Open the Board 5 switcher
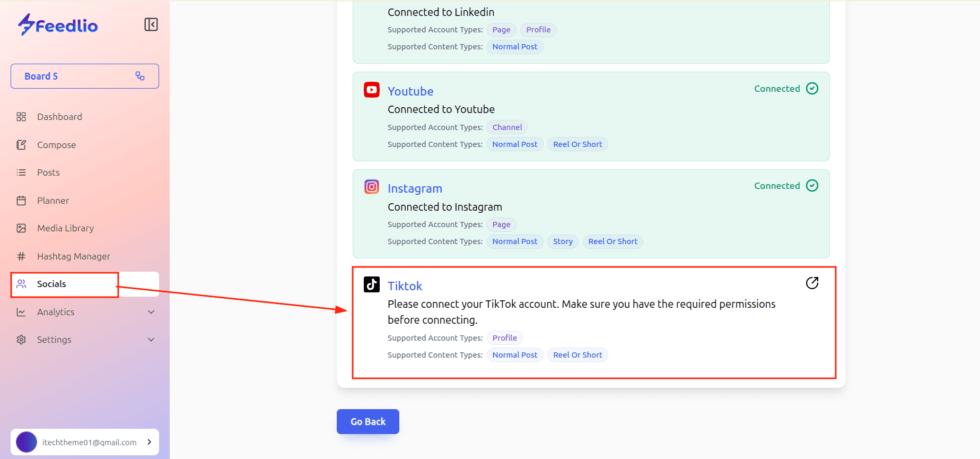 coord(85,76)
